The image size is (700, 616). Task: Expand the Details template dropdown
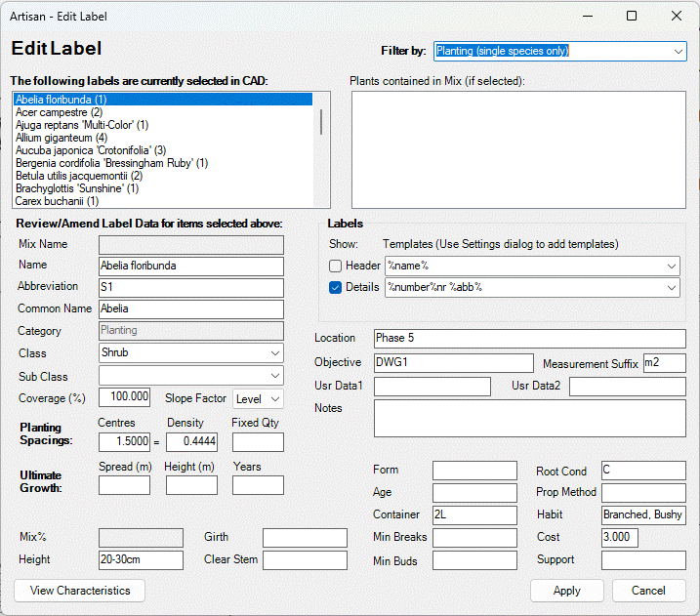(x=671, y=287)
